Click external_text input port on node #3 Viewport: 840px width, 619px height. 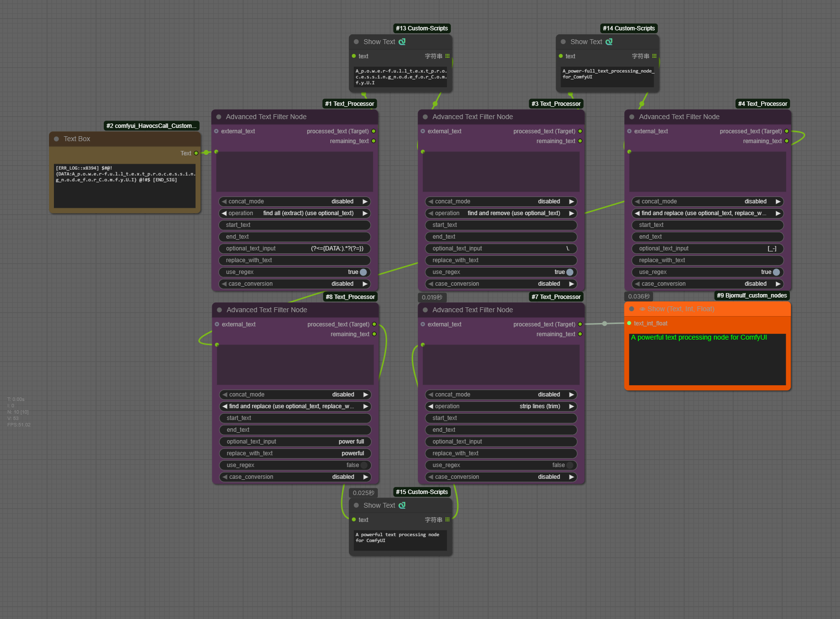pos(422,131)
